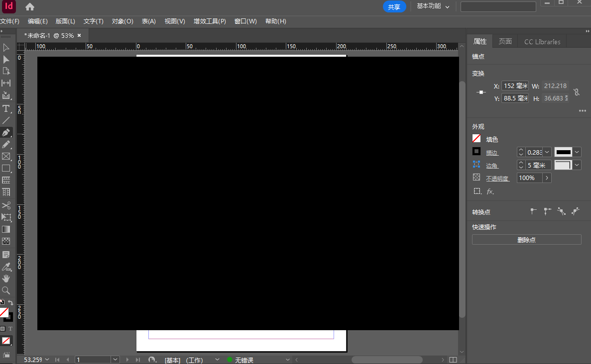Select the Selection tool arrow
591x364 pixels.
coord(6,48)
